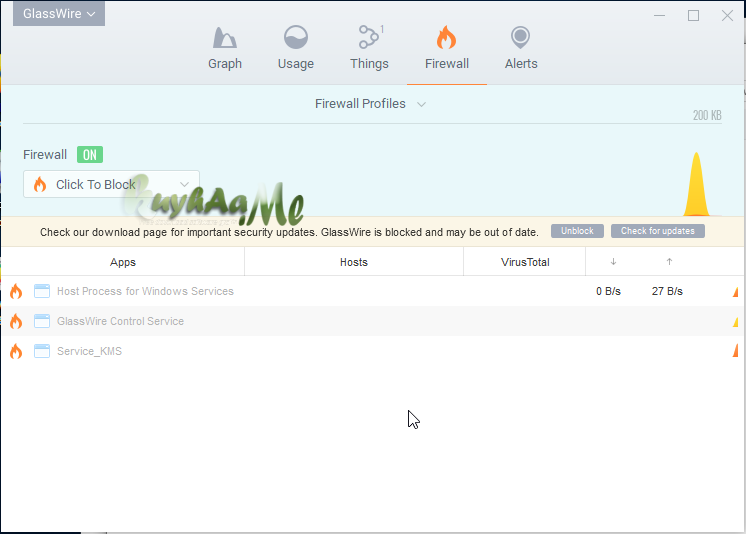
Task: Close the GlassWire window
Action: (727, 15)
